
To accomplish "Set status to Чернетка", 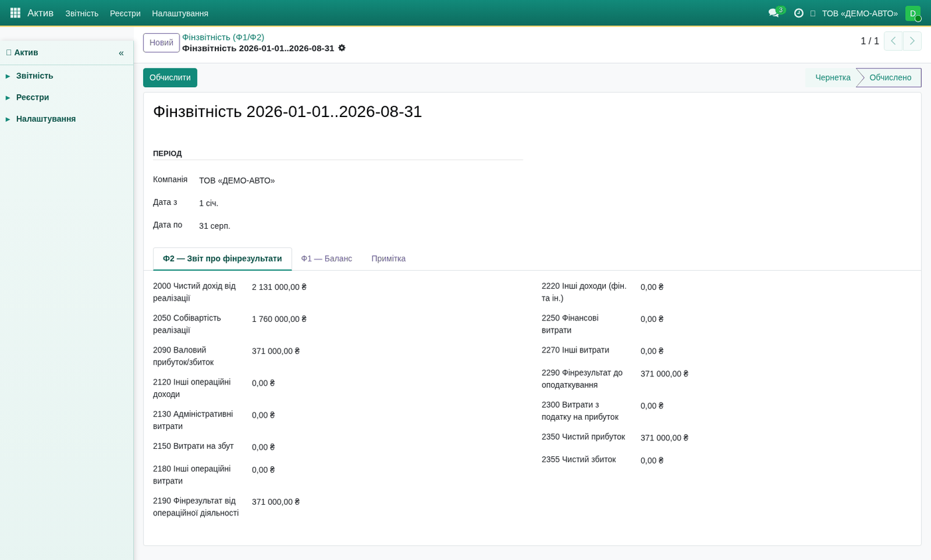I will [833, 78].
